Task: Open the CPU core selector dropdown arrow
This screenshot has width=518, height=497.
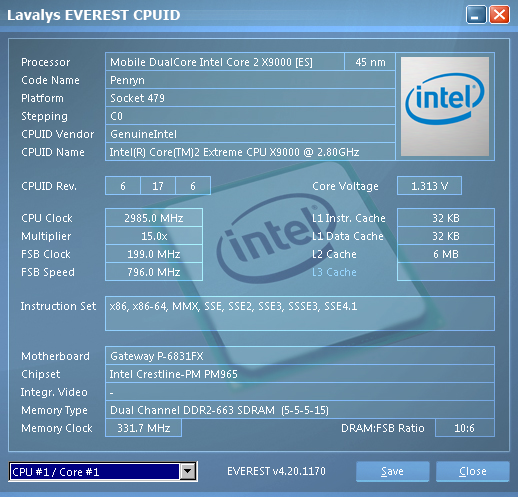Action: [x=188, y=471]
